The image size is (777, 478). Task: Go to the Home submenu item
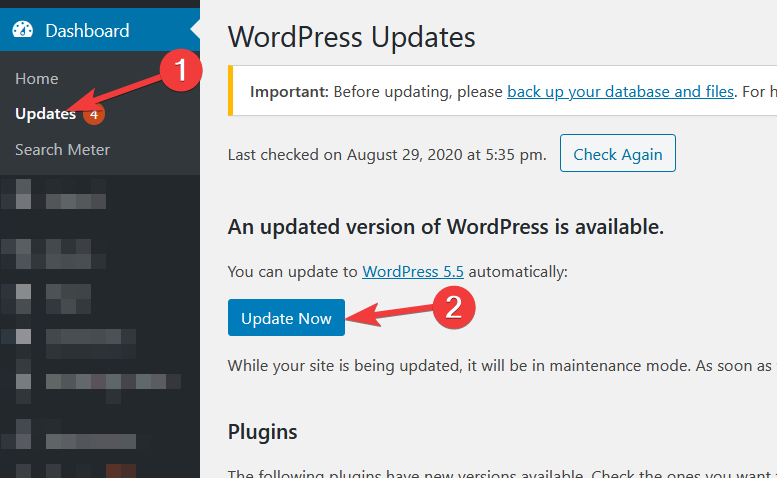coord(37,79)
